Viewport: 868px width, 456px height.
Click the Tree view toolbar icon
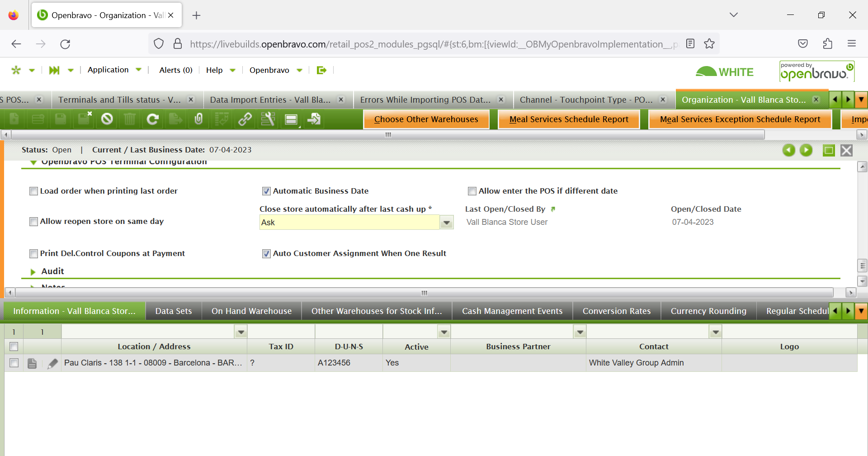222,119
